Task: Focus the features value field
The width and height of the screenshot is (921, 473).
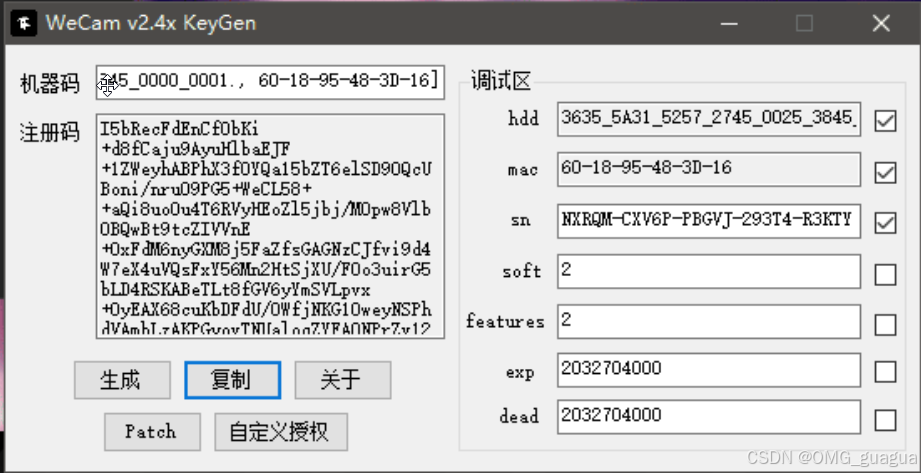Action: (709, 321)
